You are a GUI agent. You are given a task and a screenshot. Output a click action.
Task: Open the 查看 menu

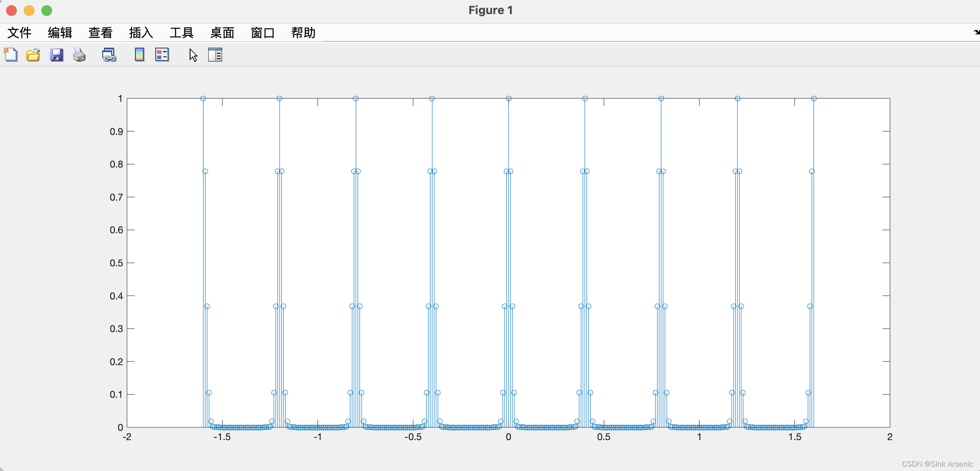[x=101, y=33]
